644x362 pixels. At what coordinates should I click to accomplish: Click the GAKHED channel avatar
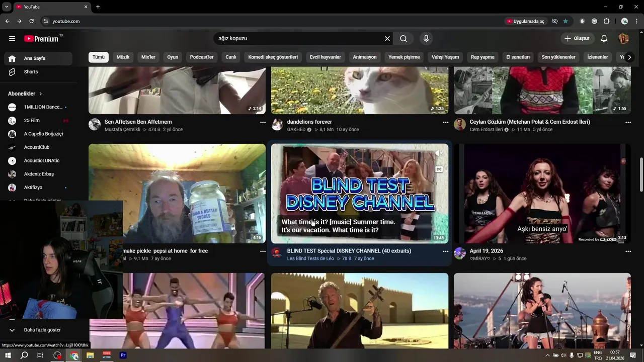tap(277, 125)
